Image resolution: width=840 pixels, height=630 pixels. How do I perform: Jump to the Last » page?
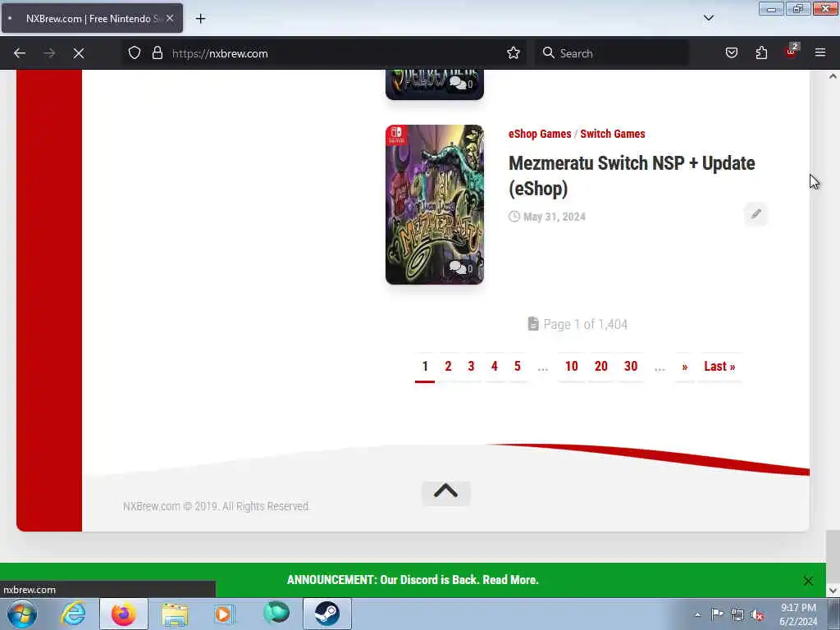click(719, 367)
